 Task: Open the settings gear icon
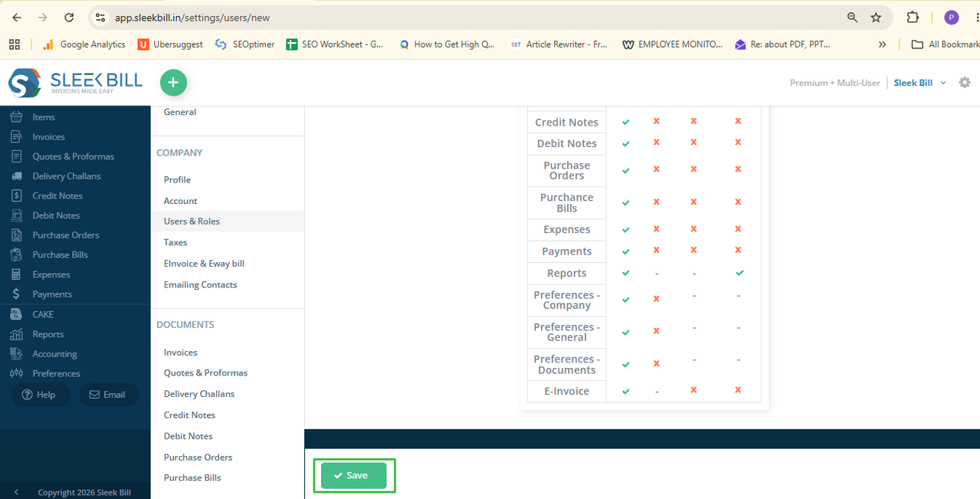(x=965, y=82)
